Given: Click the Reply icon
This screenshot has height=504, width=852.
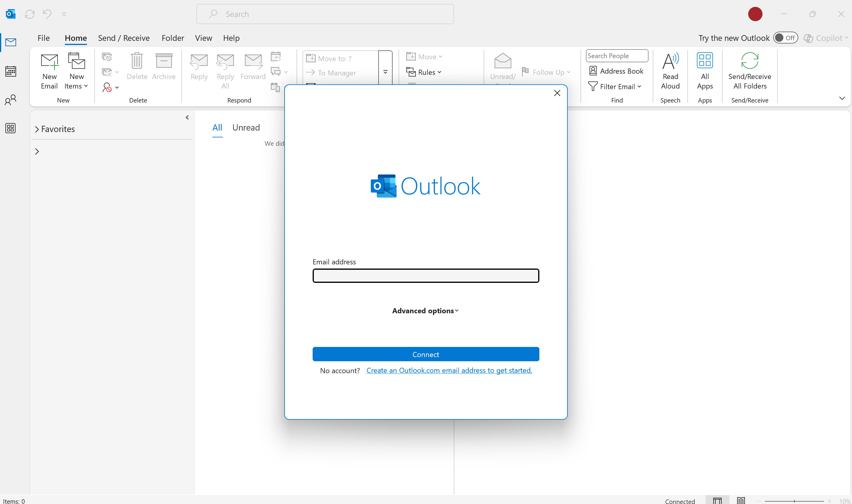Looking at the screenshot, I should click(x=199, y=66).
